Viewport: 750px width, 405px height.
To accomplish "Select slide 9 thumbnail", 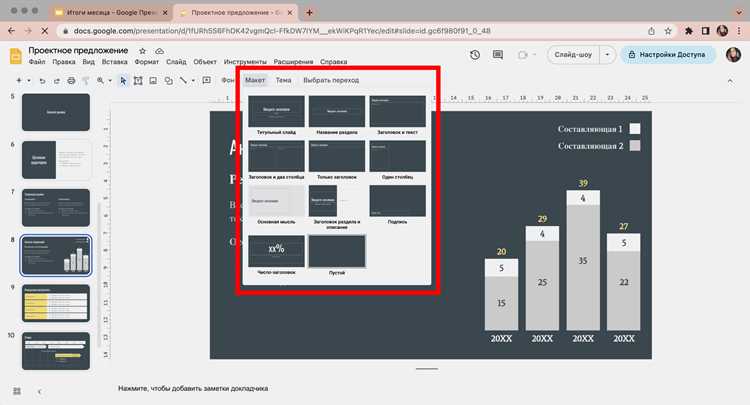I will 55,303.
